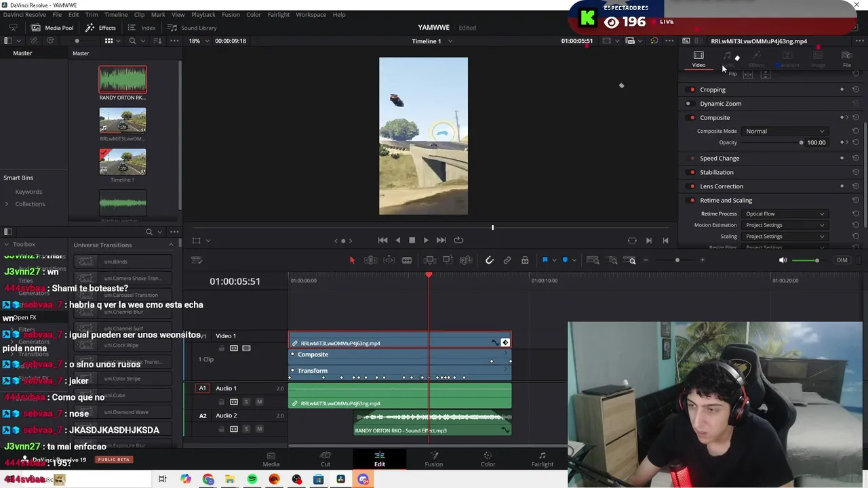Toggle the Cropping enable switch
Screen dimensions: 868x488
click(x=692, y=89)
